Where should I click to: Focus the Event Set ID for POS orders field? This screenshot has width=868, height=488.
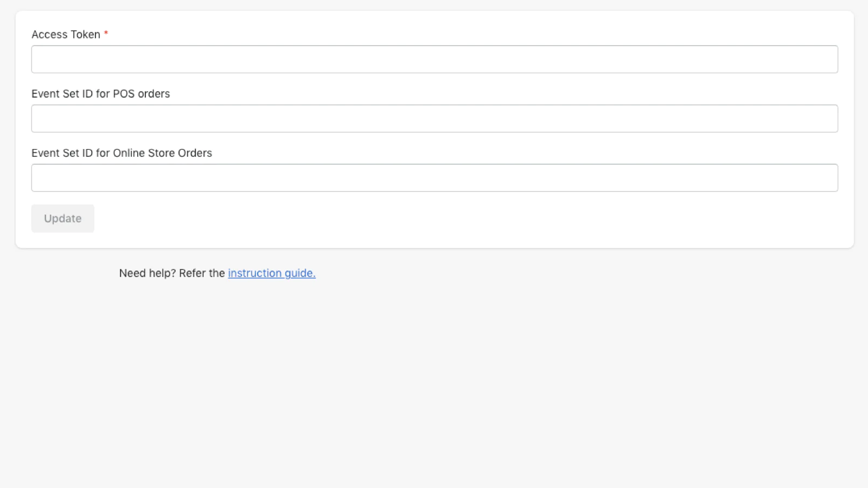434,118
